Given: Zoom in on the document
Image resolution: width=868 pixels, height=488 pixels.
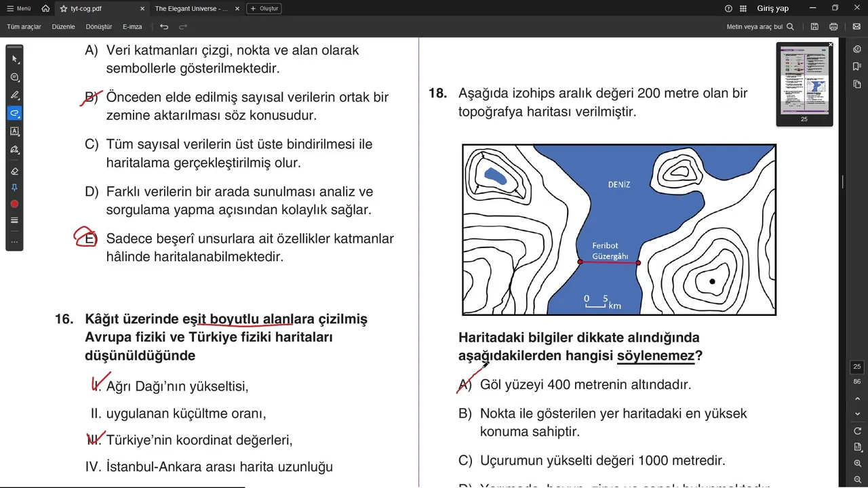Looking at the screenshot, I should 857,463.
